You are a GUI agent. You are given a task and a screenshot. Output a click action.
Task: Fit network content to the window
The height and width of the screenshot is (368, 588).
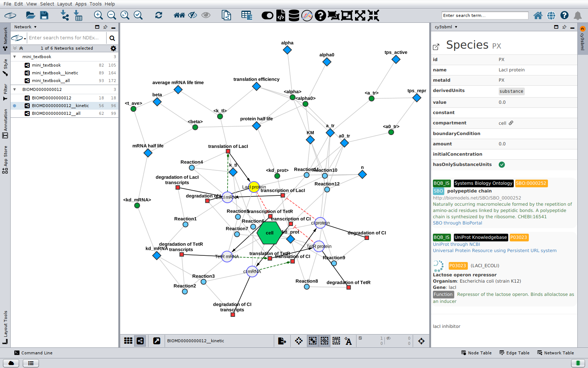(125, 15)
